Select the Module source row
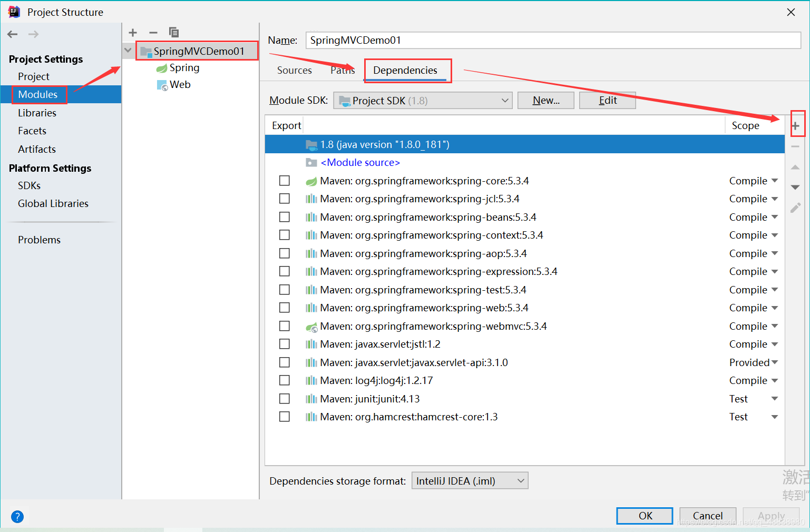Viewport: 810px width, 532px height. 525,163
